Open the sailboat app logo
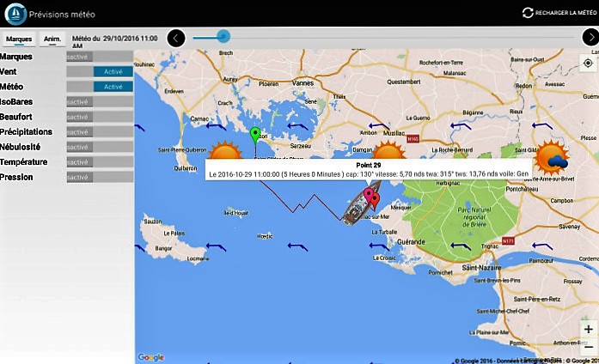Viewport: 599px width, 364px height. tap(15, 14)
